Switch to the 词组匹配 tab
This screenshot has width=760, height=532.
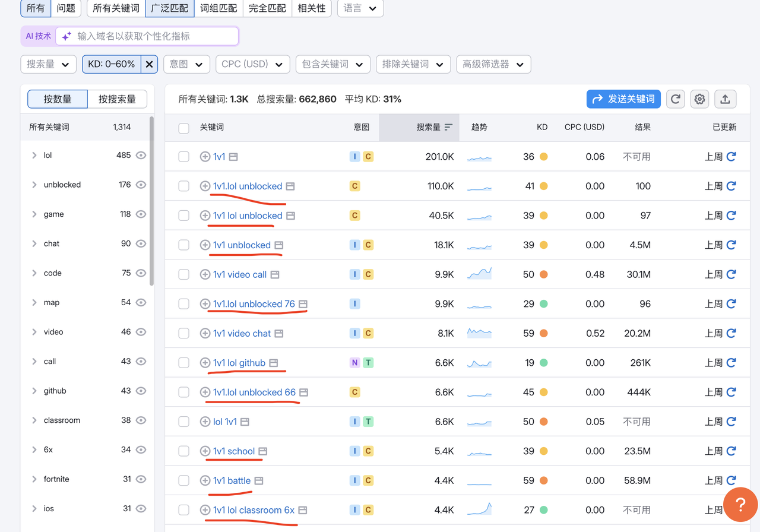pyautogui.click(x=218, y=8)
